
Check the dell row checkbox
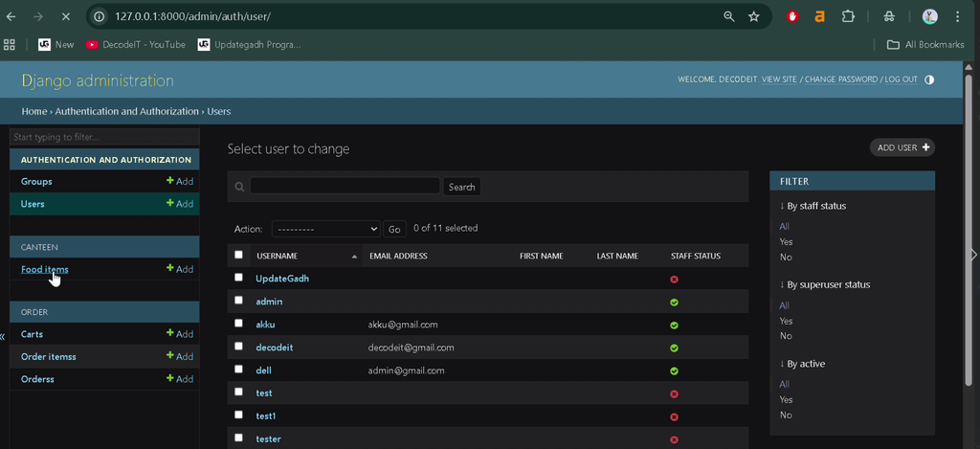click(x=238, y=369)
